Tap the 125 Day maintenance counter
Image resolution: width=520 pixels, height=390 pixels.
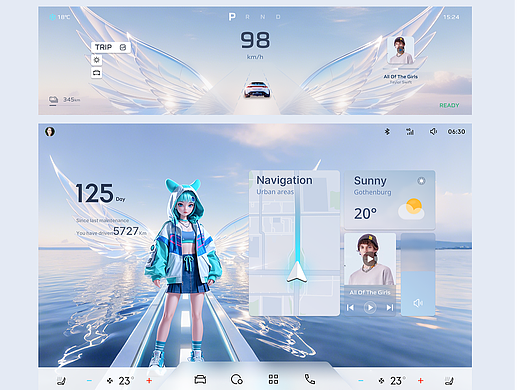tap(100, 193)
